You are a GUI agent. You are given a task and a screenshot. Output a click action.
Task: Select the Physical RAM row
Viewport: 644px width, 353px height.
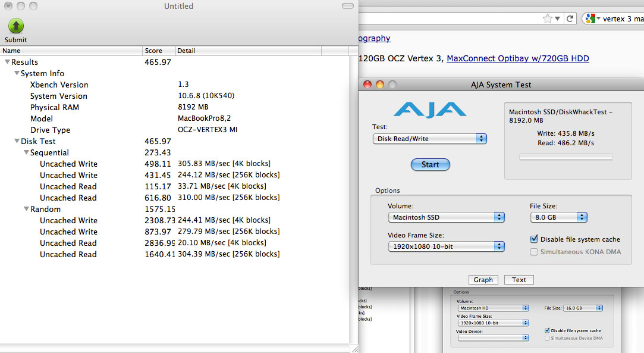pyautogui.click(x=175, y=107)
